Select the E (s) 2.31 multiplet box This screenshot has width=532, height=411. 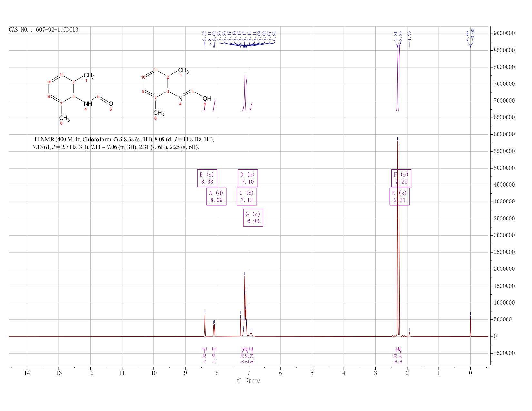click(x=399, y=196)
